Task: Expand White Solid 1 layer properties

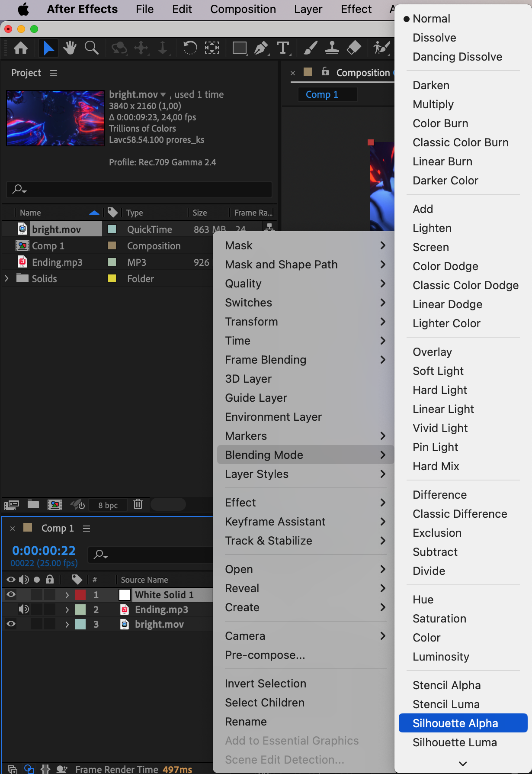Action: [x=67, y=595]
